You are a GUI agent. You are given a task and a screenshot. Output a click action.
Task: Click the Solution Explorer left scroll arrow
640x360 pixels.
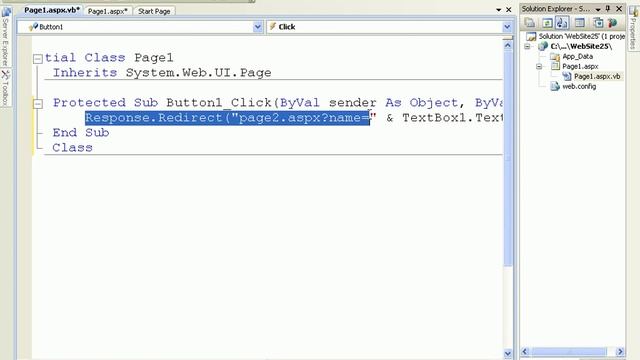tap(525, 351)
